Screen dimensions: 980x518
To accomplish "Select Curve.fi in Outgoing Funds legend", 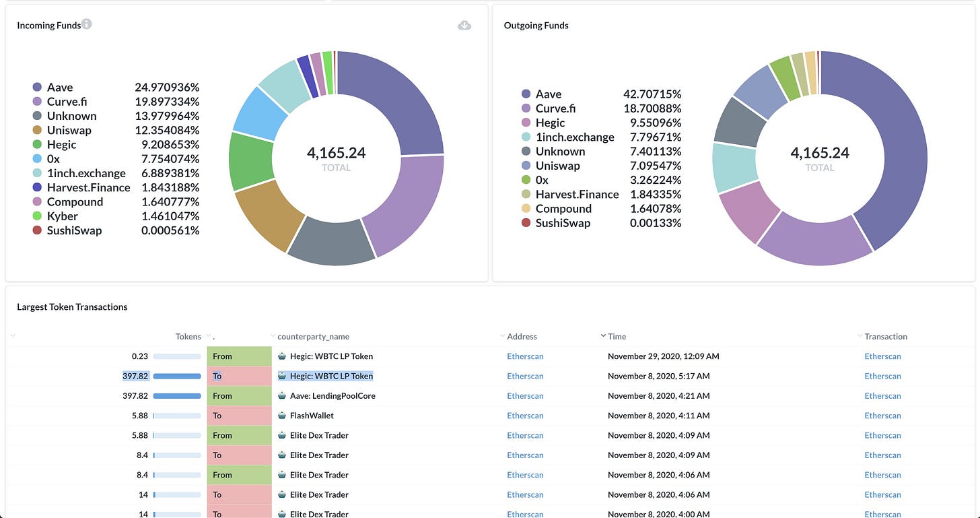I will (x=549, y=108).
